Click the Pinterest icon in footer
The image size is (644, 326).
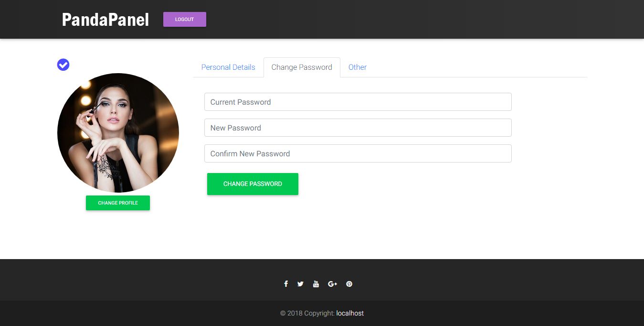[x=349, y=284]
